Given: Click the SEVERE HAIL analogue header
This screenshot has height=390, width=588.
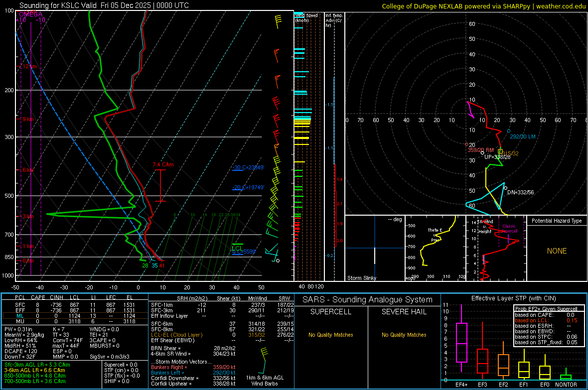Looking at the screenshot, I should [404, 312].
